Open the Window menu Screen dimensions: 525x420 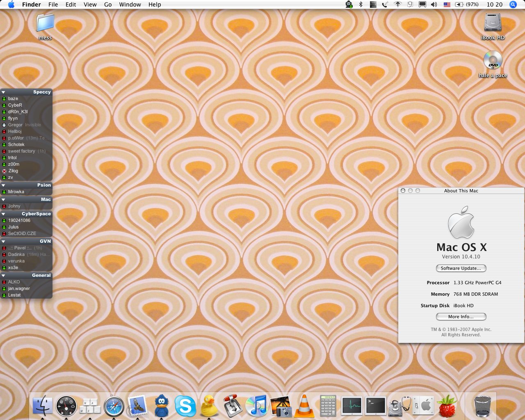130,5
